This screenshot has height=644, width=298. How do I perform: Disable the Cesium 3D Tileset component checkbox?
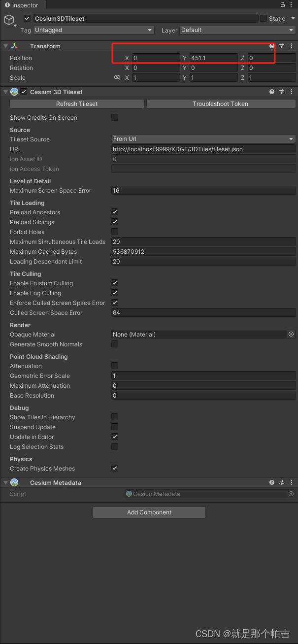click(x=24, y=92)
